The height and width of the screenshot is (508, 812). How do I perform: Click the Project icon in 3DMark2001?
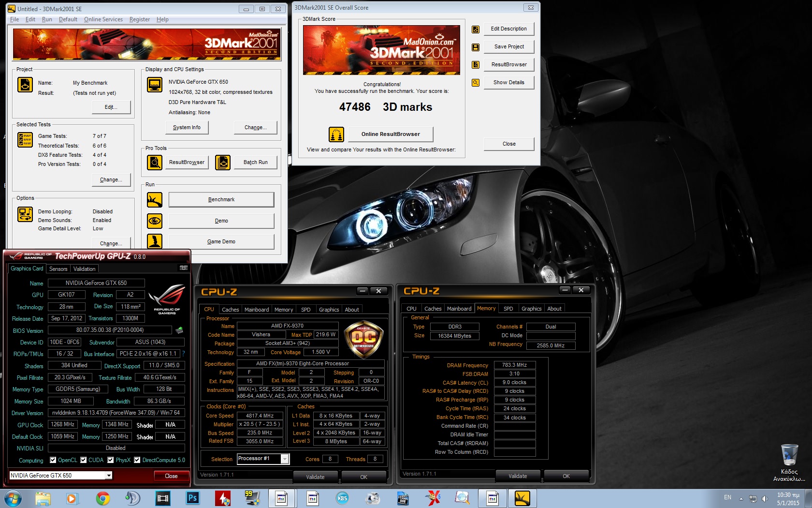click(x=25, y=85)
